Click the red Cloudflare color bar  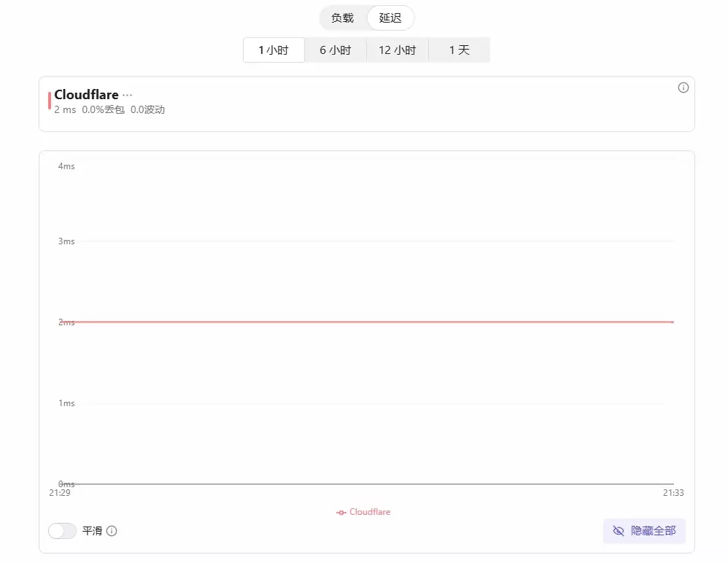tap(49, 101)
